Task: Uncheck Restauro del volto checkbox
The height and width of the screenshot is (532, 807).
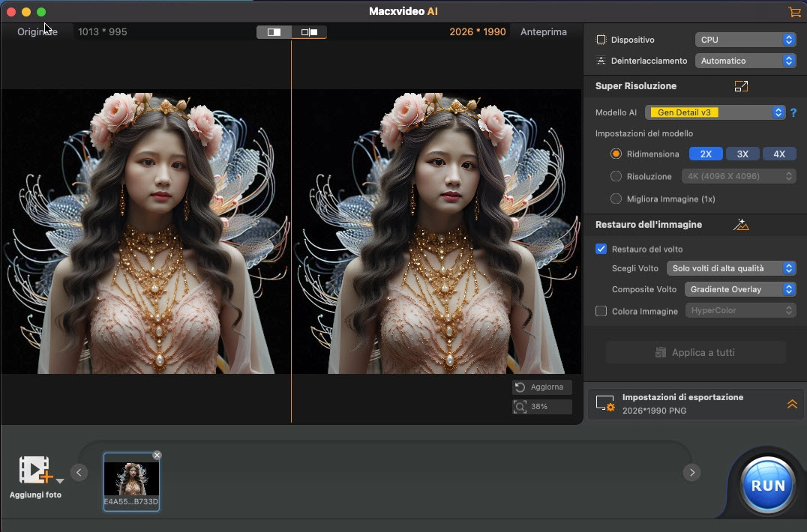Action: tap(601, 249)
